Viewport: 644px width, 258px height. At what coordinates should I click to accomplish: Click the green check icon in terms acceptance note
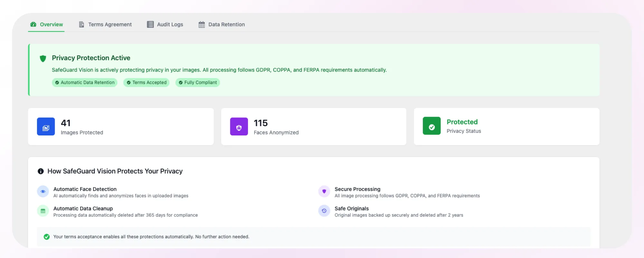(x=47, y=237)
